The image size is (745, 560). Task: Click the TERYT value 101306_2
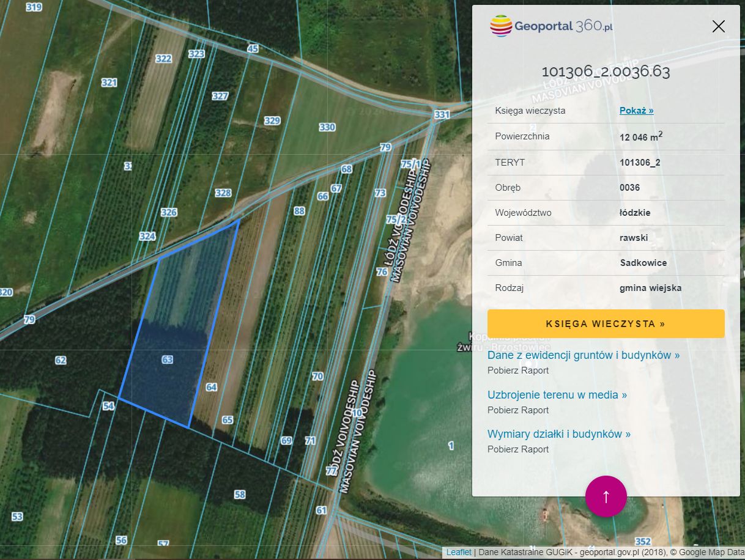click(640, 163)
